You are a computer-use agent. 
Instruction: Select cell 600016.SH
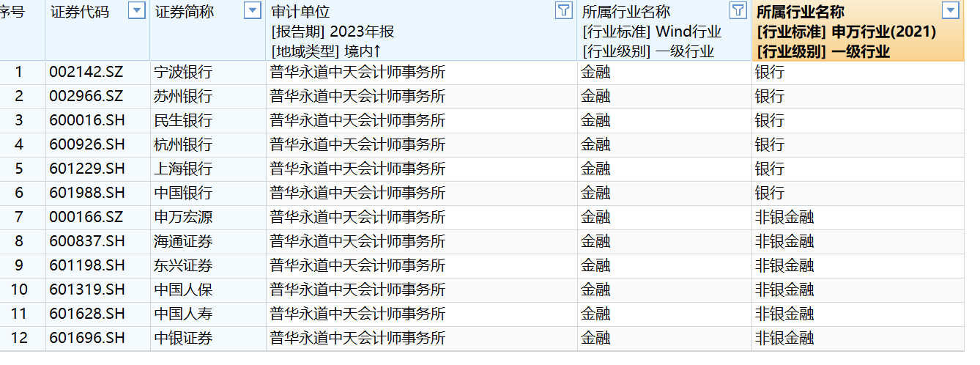(x=97, y=121)
